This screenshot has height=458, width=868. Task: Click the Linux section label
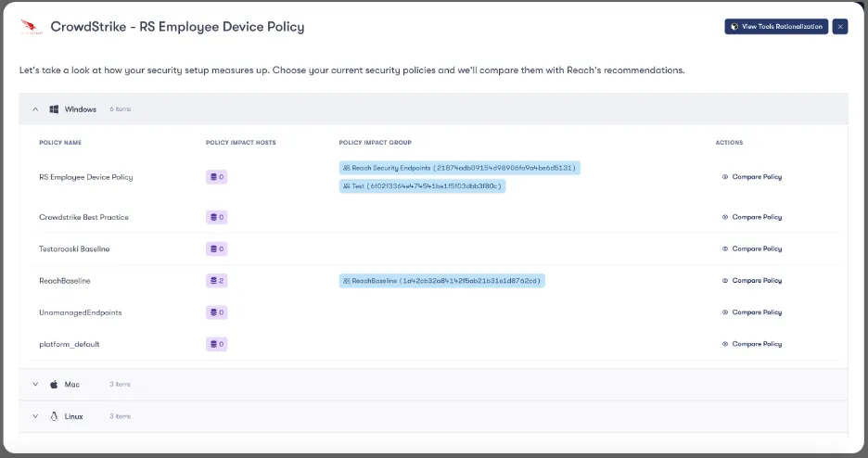(x=73, y=416)
